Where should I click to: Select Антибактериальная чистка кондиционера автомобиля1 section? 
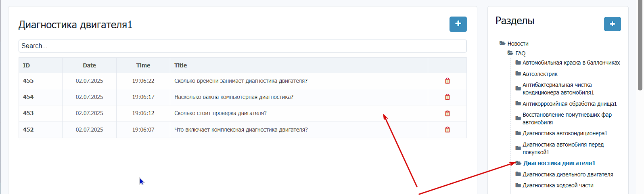[x=558, y=88]
